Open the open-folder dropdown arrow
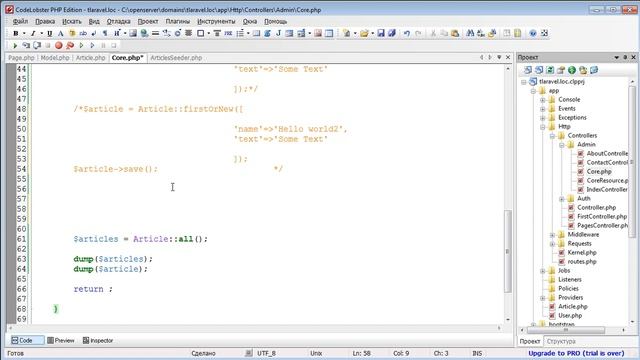The image size is (640, 360). 373,33
